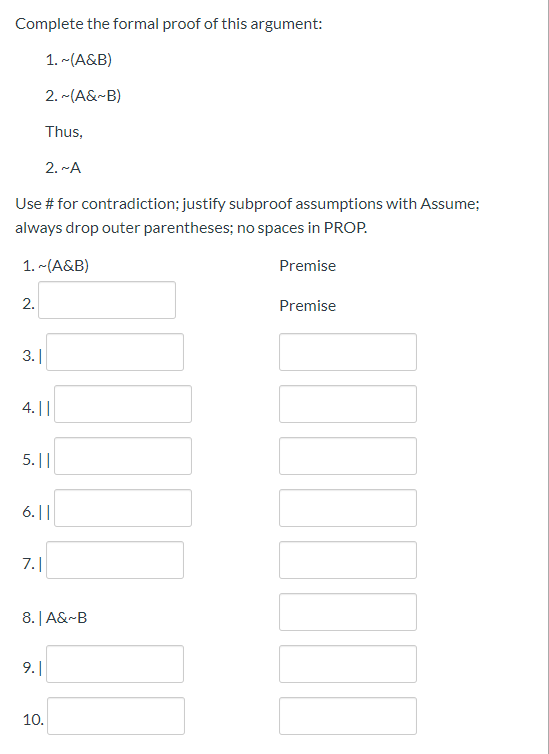Click the line 9 proposition input field

(115, 664)
